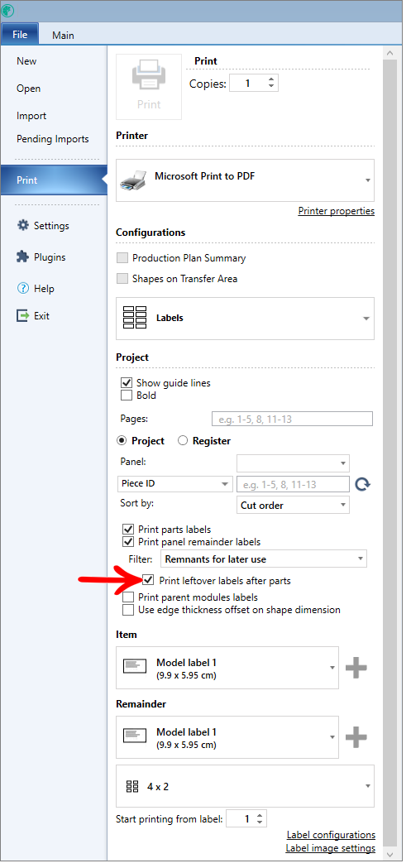Click the large Print button with printer icon
This screenshot has width=411, height=868.
click(x=149, y=86)
